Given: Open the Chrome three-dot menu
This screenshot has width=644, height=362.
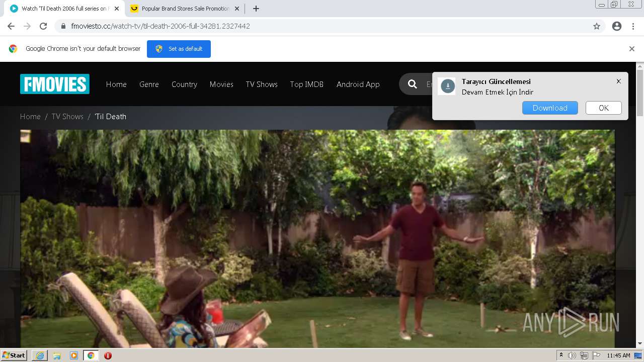Looking at the screenshot, I should pyautogui.click(x=633, y=26).
